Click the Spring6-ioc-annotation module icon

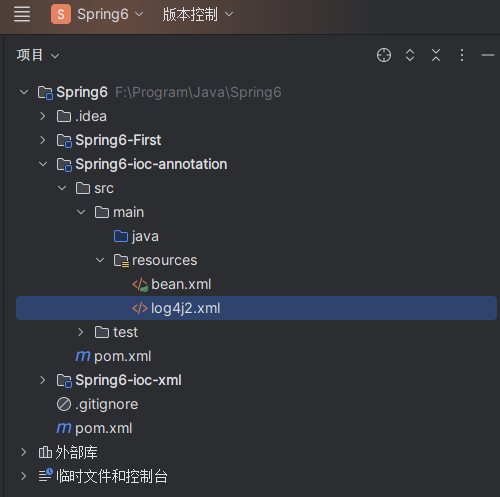(x=64, y=165)
